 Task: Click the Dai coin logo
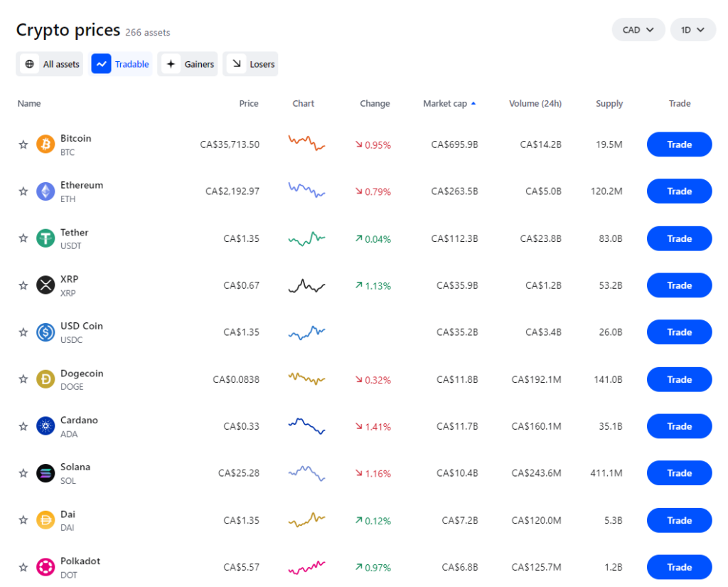point(45,520)
